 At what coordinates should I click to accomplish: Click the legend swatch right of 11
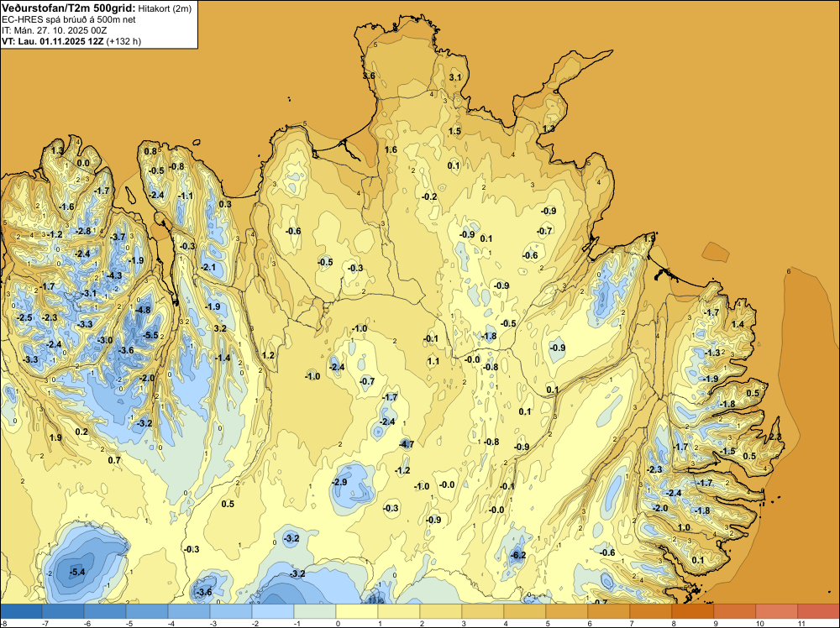pos(818,611)
